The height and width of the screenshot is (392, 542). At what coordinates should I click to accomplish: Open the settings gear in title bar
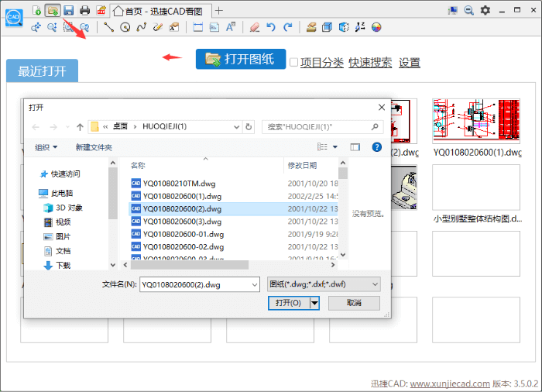tap(485, 10)
